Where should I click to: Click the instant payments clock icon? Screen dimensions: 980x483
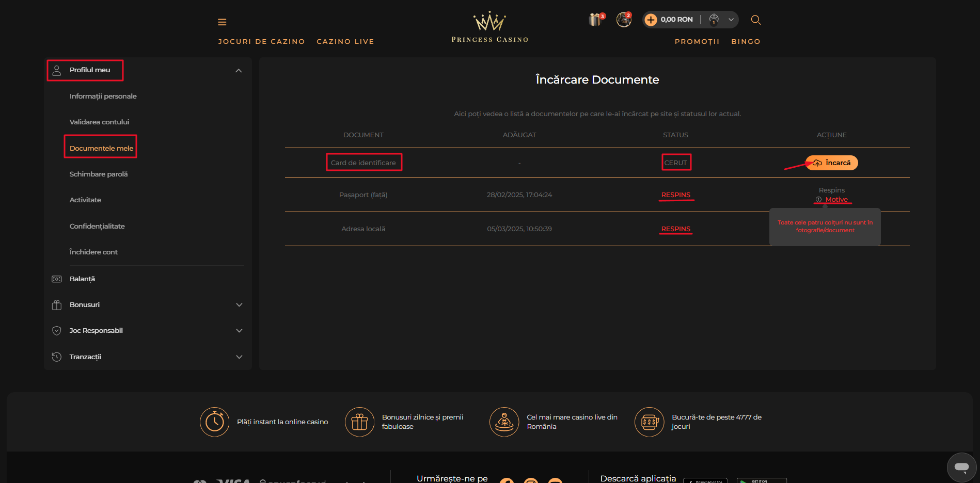[214, 422]
